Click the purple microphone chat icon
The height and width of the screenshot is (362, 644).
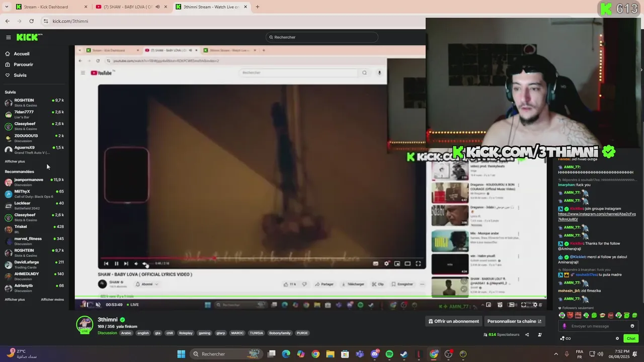tap(564, 326)
